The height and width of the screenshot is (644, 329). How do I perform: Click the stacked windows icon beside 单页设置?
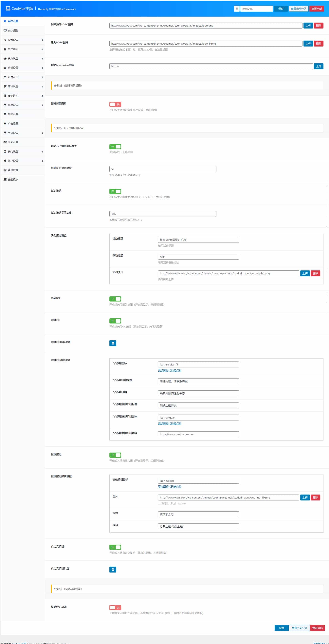(x=5, y=105)
